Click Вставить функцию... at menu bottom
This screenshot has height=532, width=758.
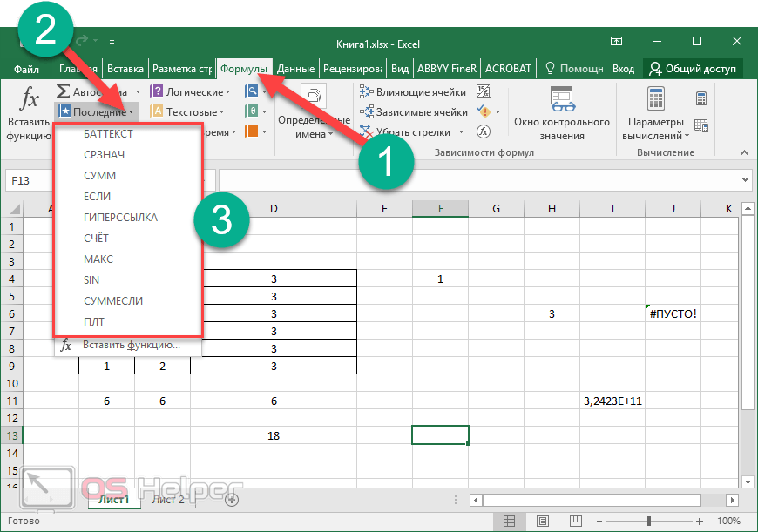(x=127, y=346)
